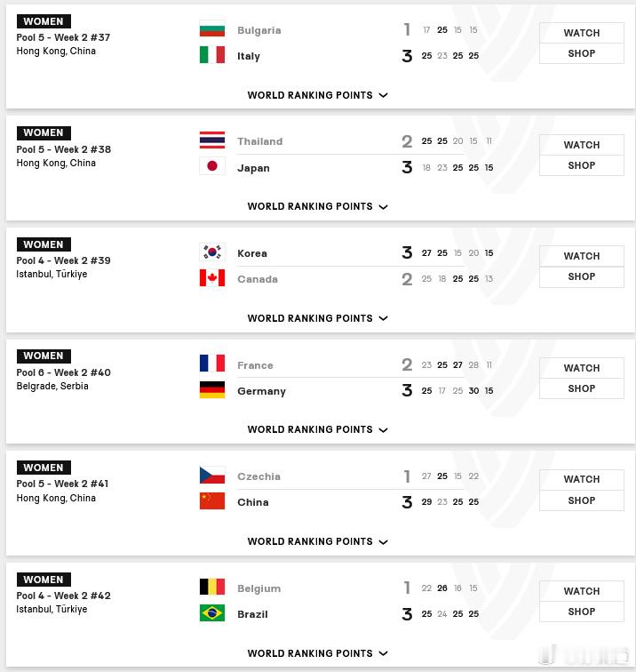This screenshot has width=636, height=672.
Task: Click the Czechia flag icon
Action: point(212,476)
